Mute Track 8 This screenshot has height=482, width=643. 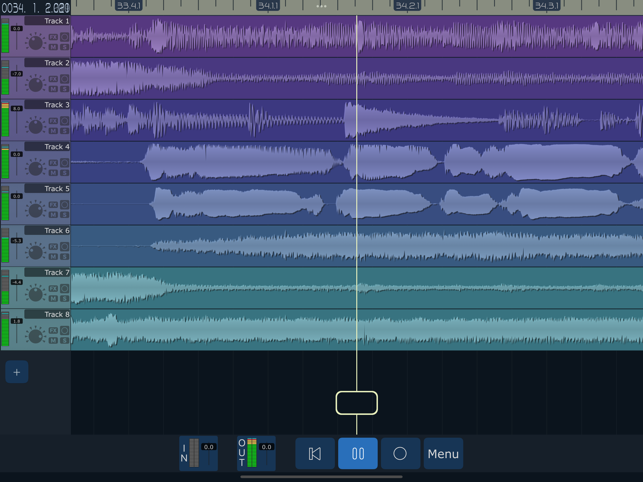pos(53,340)
